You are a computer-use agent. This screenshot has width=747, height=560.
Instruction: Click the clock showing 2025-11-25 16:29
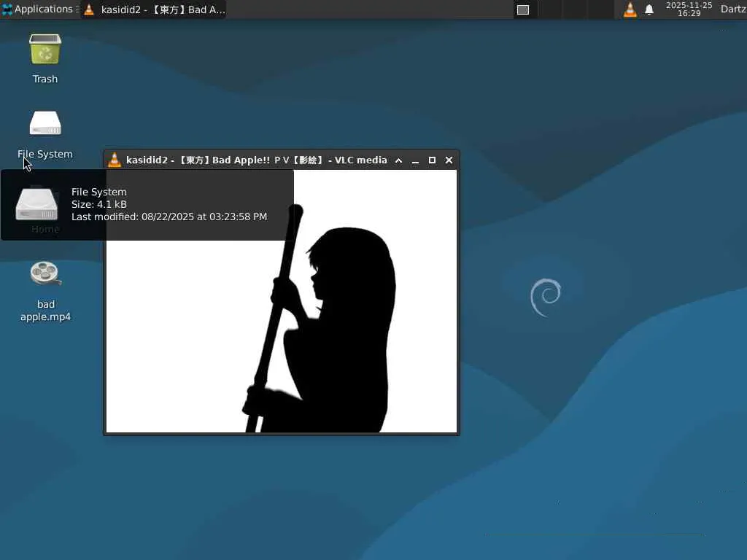tap(689, 9)
